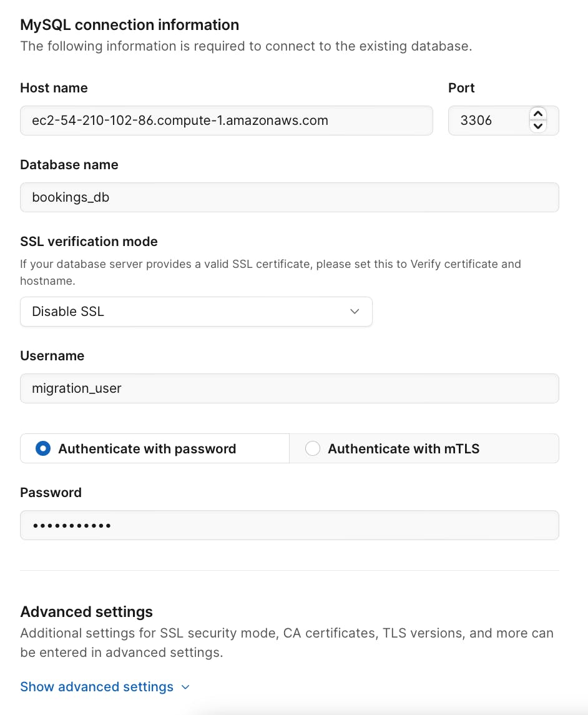Select Authenticate with mTLS radio button
This screenshot has width=588, height=715.
pyautogui.click(x=313, y=448)
